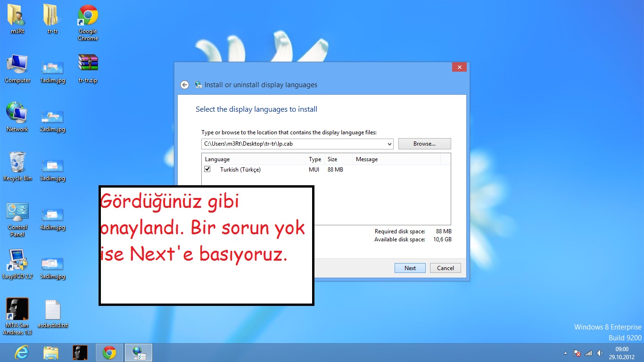This screenshot has width=644, height=362.
Task: Open the m3Rt user folder icon
Action: tap(17, 19)
